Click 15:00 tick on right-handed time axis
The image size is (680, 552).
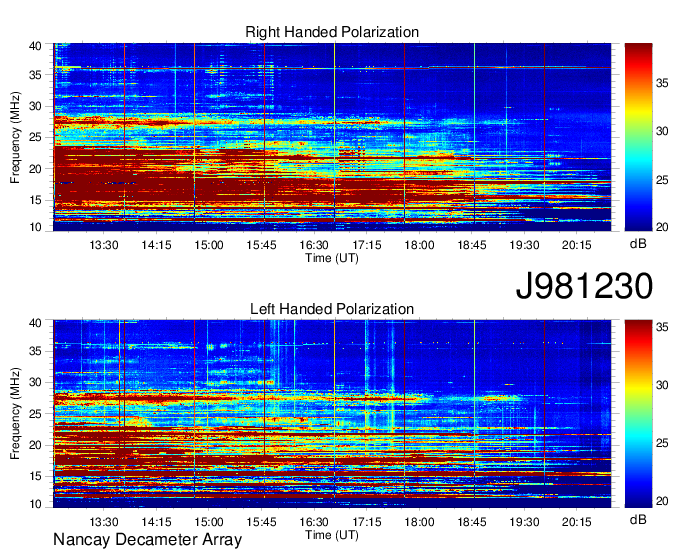[x=209, y=245]
